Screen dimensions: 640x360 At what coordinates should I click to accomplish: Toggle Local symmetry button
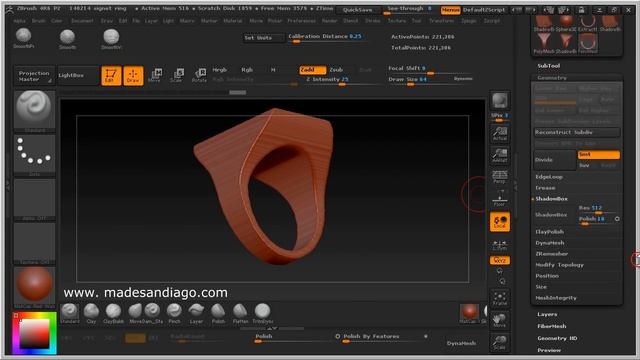pos(500,222)
